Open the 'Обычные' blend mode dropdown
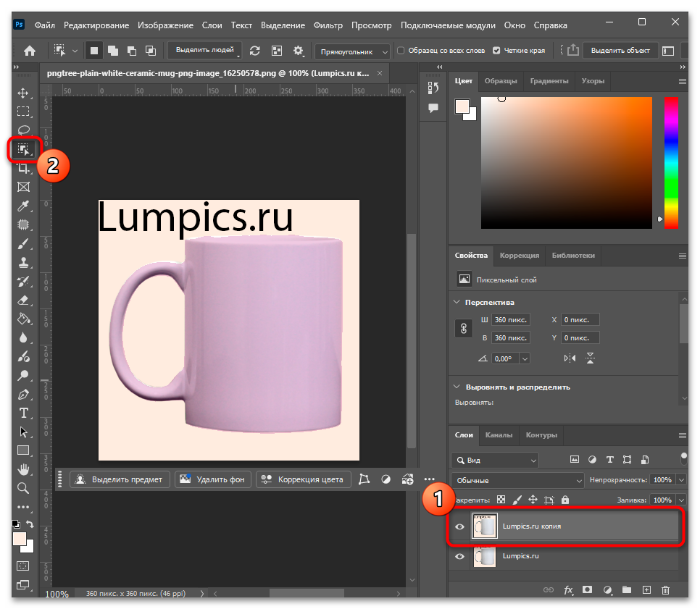 point(517,481)
